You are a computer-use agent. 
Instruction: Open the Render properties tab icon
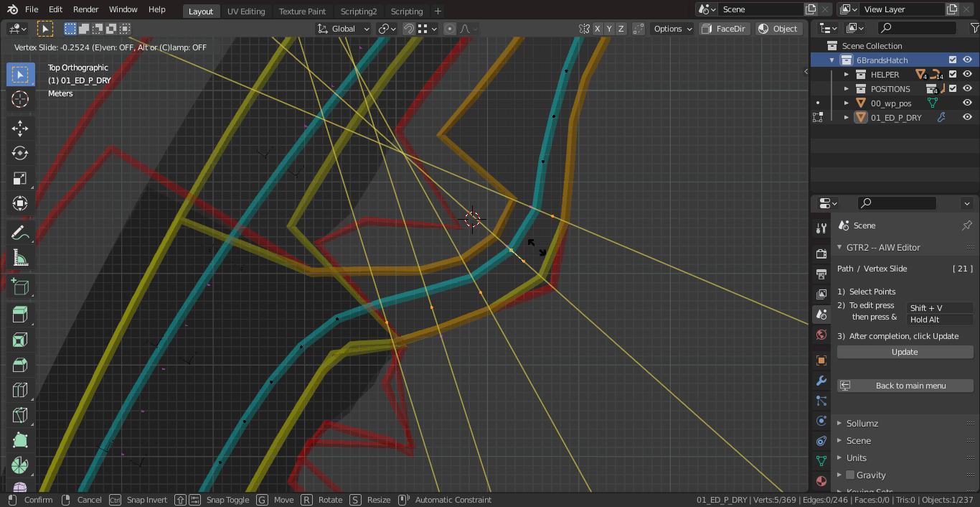(821, 253)
